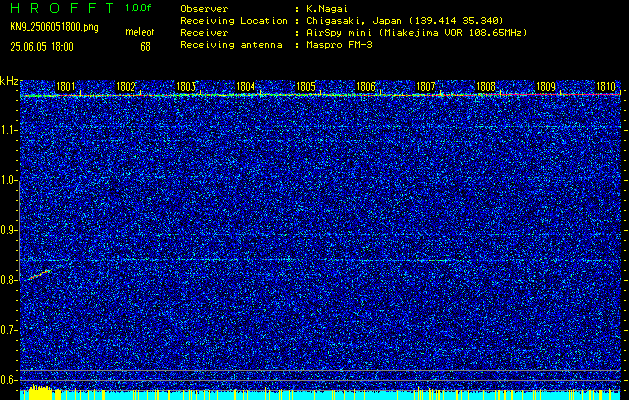
Task: Click the kHz axis unit label
Action: [9, 81]
